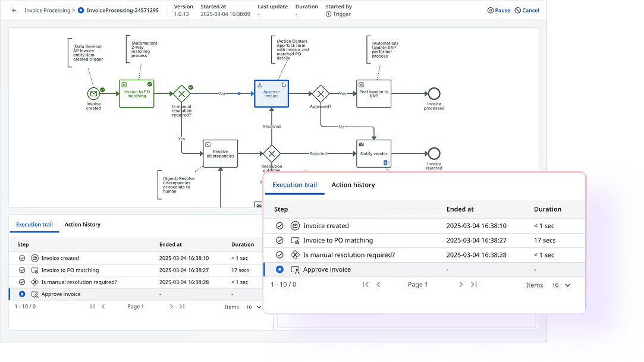The width and height of the screenshot is (644, 362).
Task: Open the Execution trail tab in the overlay
Action: [x=295, y=185]
